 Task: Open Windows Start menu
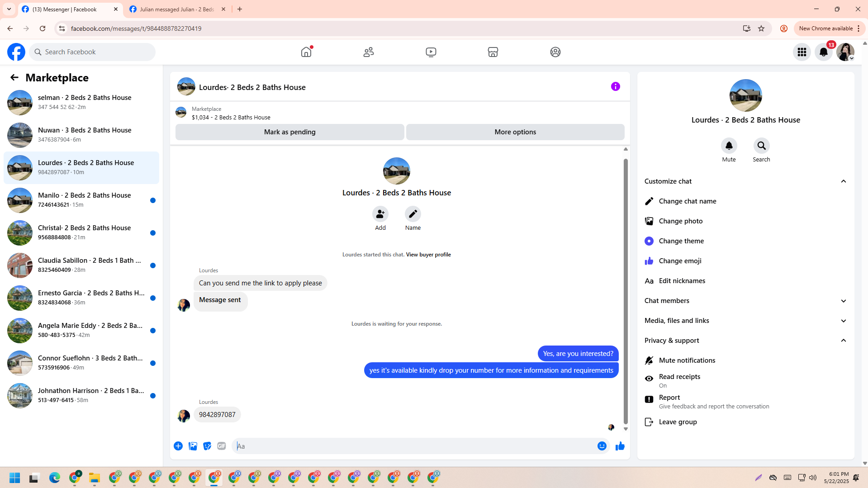point(15,478)
